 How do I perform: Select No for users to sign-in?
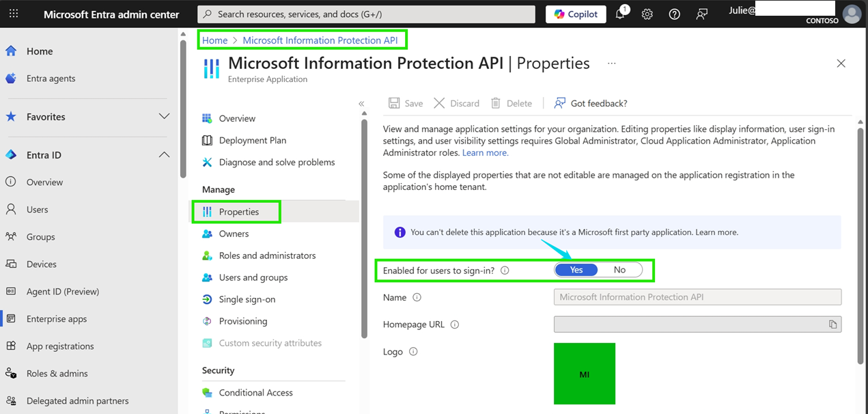pos(619,270)
